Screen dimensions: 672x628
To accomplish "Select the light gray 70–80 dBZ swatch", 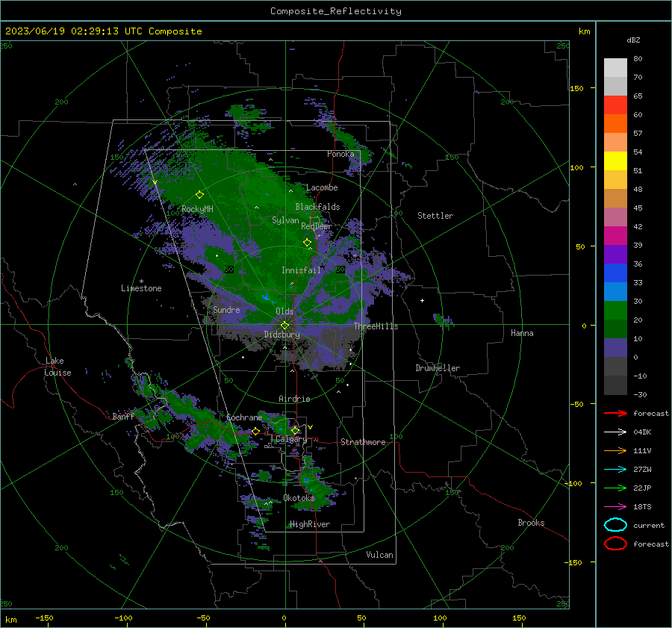I will point(615,68).
